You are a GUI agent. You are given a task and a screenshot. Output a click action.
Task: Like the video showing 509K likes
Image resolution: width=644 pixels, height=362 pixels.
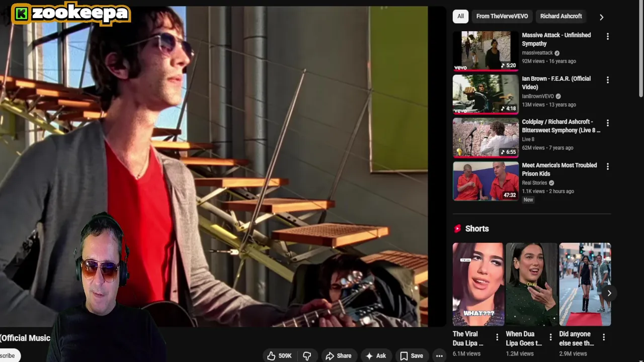[x=280, y=355]
